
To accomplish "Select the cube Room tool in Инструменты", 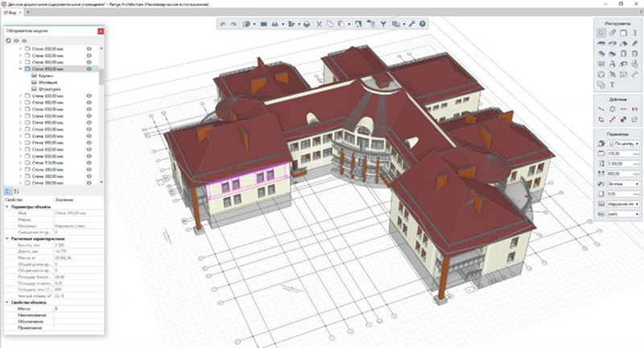I will coord(601,74).
